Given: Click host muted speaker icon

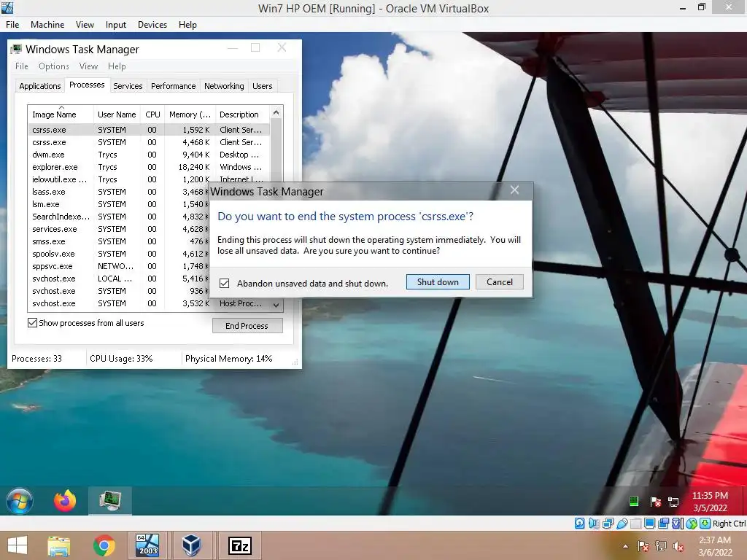Looking at the screenshot, I should pyautogui.click(x=678, y=546).
